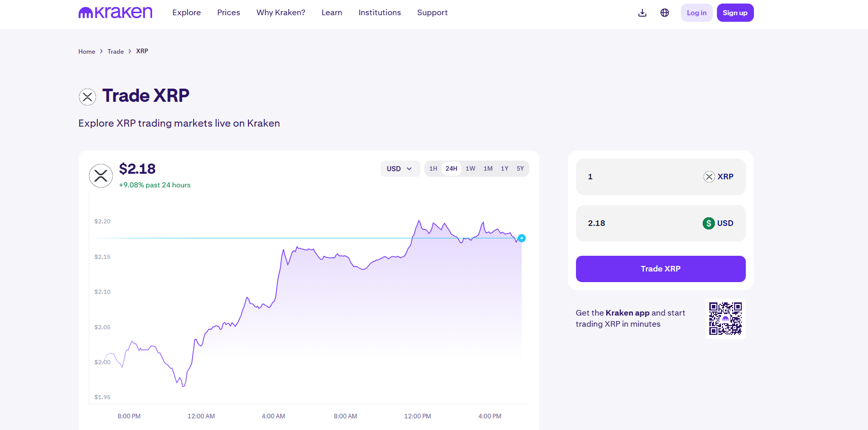The height and width of the screenshot is (430, 868).
Task: Click the Kraken app QR code
Action: click(x=726, y=319)
